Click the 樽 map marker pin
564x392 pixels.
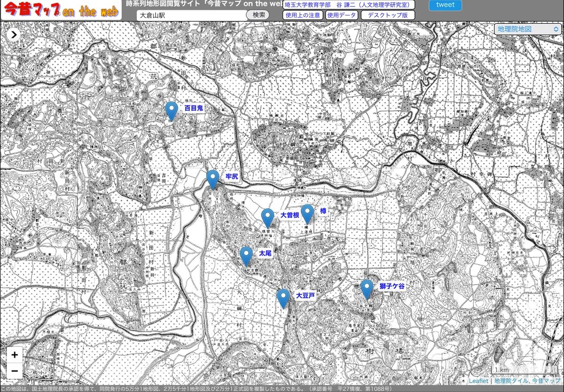pyautogui.click(x=307, y=214)
